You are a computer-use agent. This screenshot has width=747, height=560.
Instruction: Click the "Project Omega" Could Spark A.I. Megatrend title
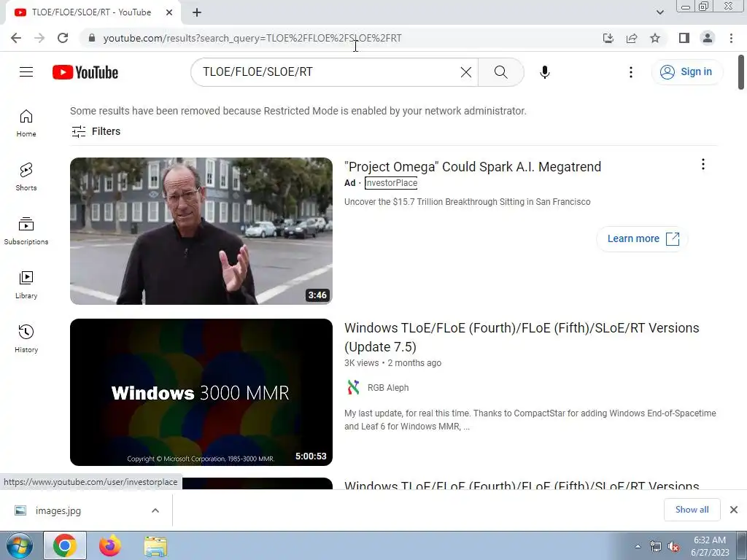point(473,167)
